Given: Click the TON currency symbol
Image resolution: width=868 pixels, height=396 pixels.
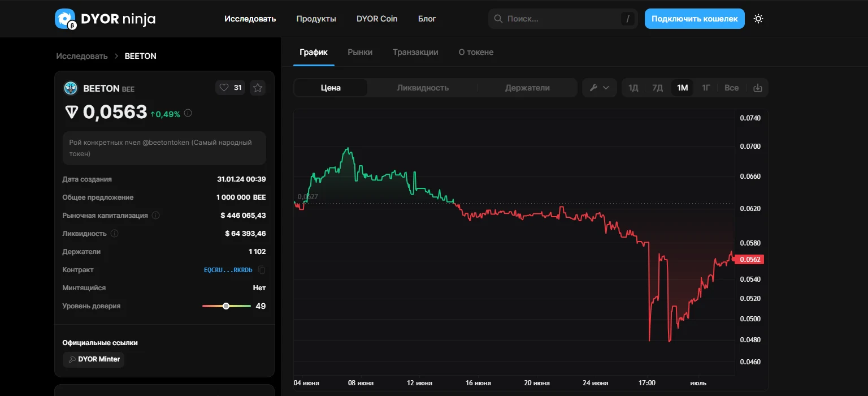Looking at the screenshot, I should 71,113.
